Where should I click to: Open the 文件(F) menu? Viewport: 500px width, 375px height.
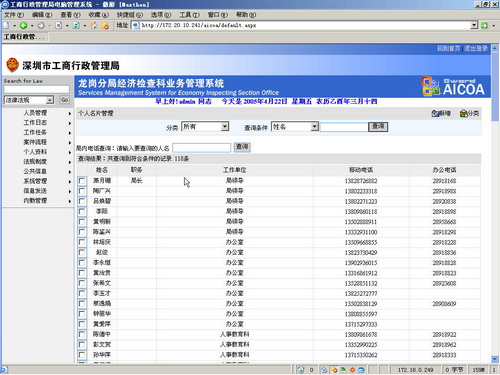coord(14,15)
